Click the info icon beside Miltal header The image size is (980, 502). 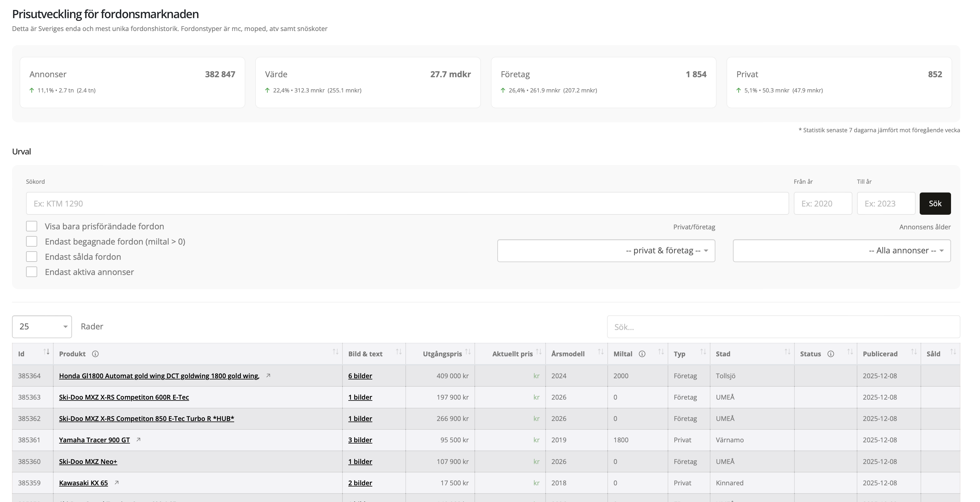click(642, 354)
